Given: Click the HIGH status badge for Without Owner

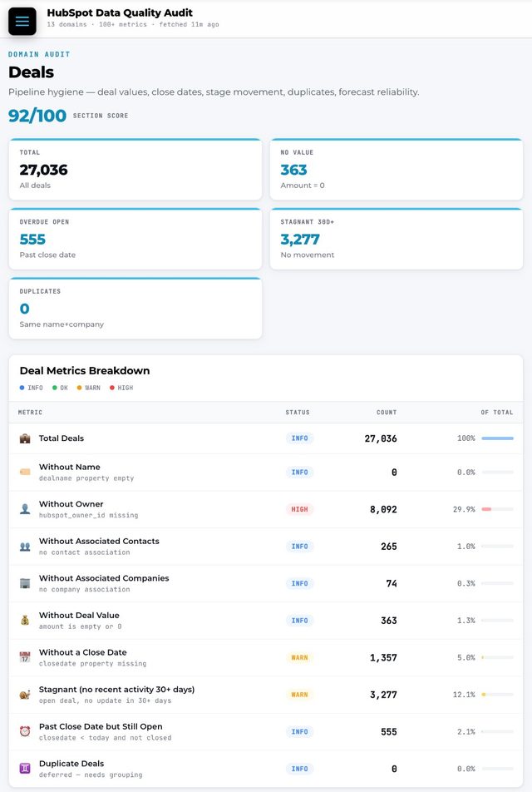Looking at the screenshot, I should pos(299,509).
